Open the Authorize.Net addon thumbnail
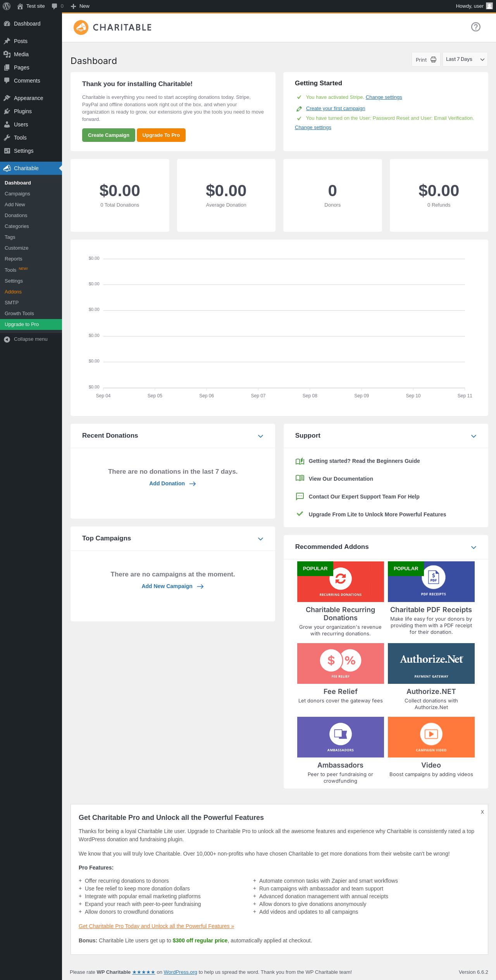The height and width of the screenshot is (980, 496). point(431,663)
